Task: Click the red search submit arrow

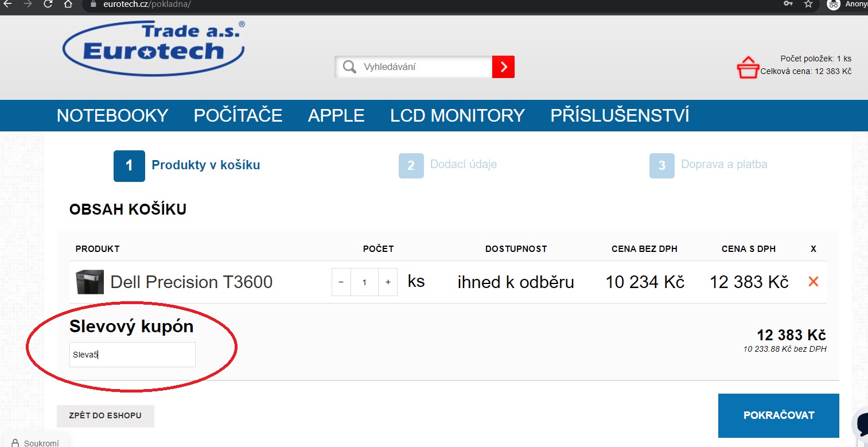Action: coord(503,67)
